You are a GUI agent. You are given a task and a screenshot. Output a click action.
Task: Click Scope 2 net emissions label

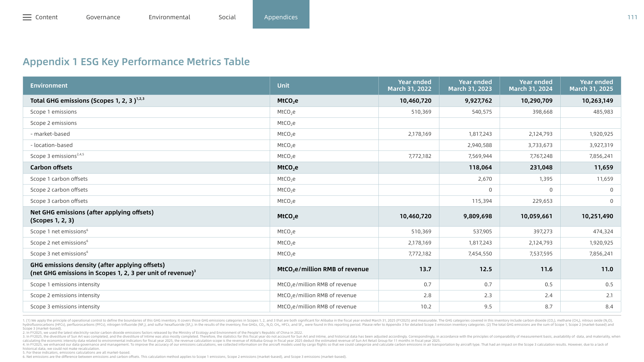(59, 243)
